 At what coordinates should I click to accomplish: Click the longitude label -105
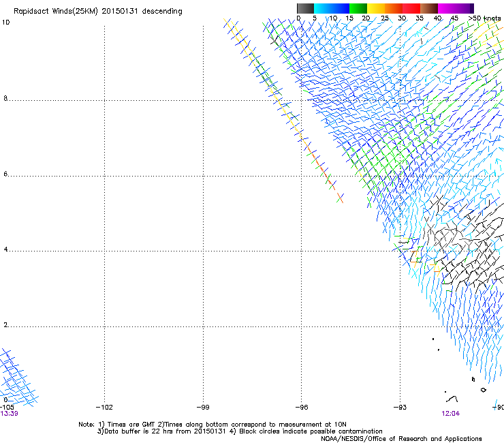coord(7,408)
